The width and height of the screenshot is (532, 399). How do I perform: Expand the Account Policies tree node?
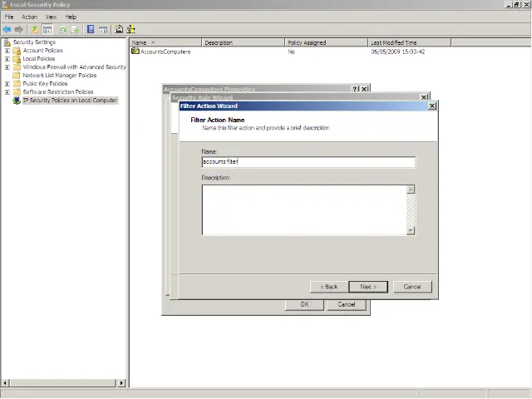point(7,51)
